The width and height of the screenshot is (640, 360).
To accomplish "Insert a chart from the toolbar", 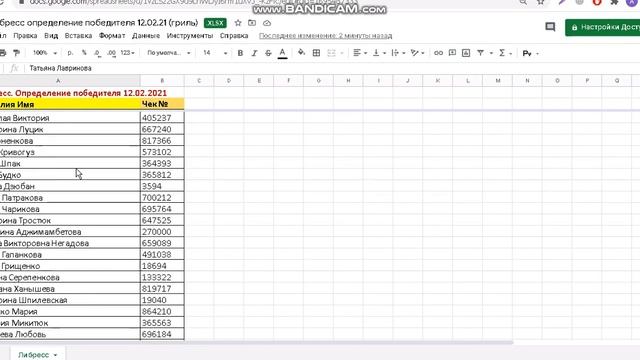I will coord(466,53).
